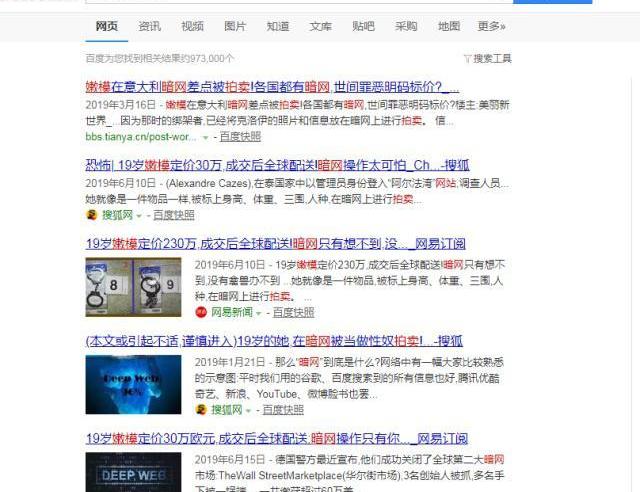Click the funnel icon beside 搜索工具
The image size is (640, 492).
point(468,59)
